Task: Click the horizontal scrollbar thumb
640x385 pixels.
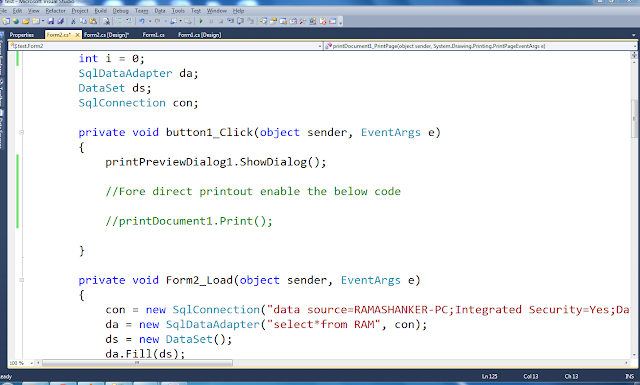Action: click(x=137, y=363)
